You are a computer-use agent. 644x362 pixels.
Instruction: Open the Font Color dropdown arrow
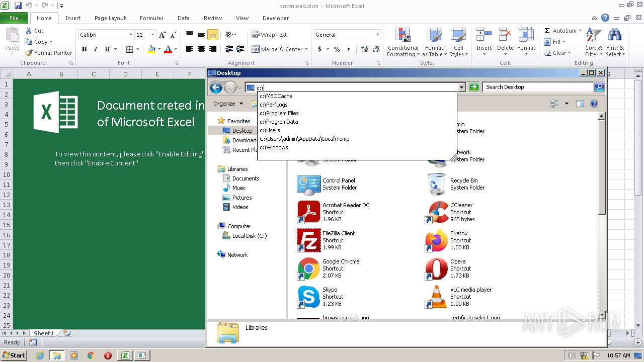(176, 49)
